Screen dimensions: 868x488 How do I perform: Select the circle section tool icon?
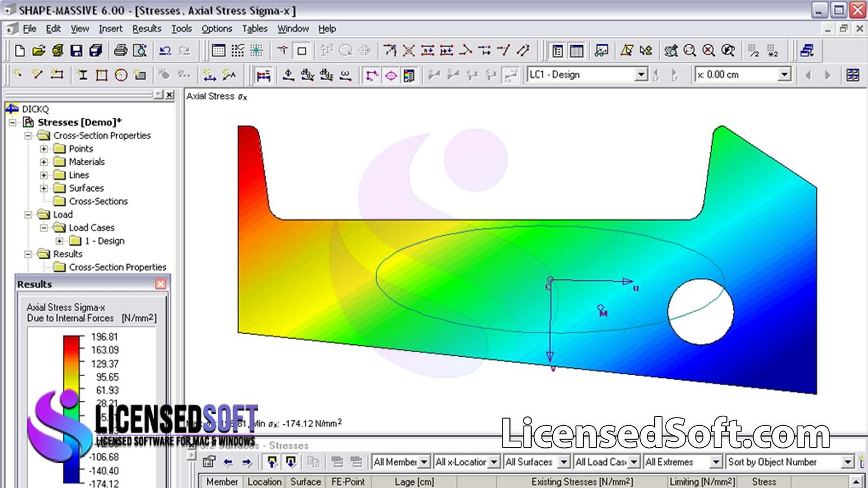[121, 75]
